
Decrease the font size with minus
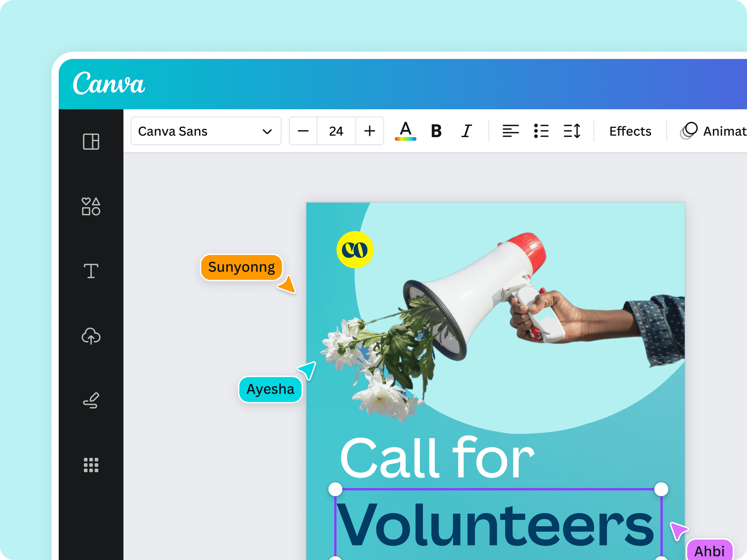(x=303, y=131)
